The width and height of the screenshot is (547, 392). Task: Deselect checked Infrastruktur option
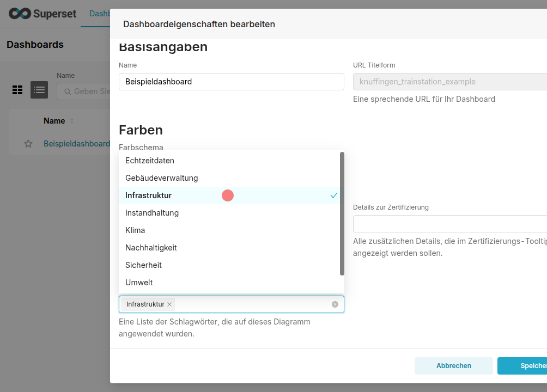point(229,195)
